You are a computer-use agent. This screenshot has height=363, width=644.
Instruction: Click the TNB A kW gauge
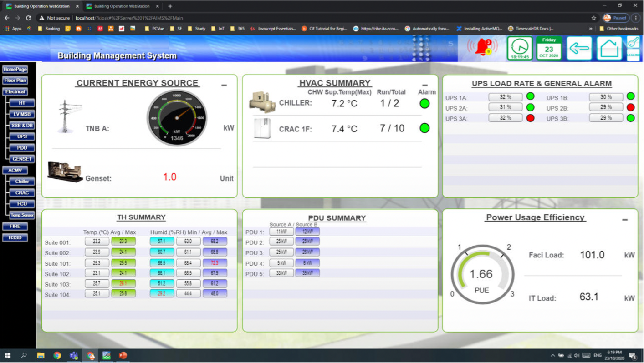pos(177,118)
